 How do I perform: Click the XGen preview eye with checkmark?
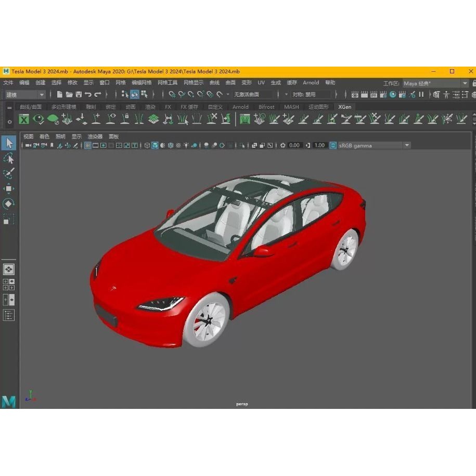tap(38, 119)
